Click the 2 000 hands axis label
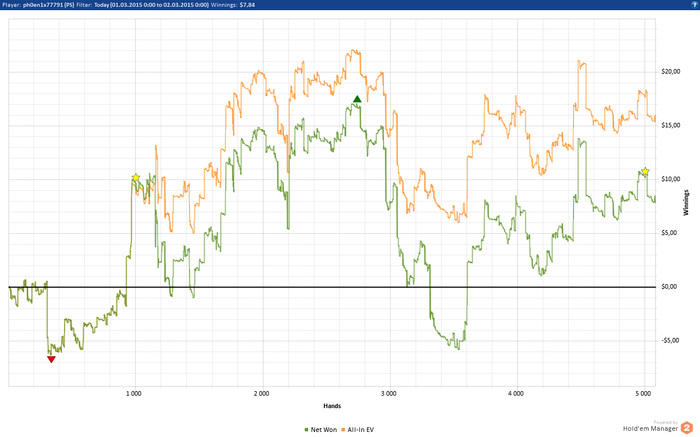Viewport: 700px width, 437px height. (x=261, y=394)
